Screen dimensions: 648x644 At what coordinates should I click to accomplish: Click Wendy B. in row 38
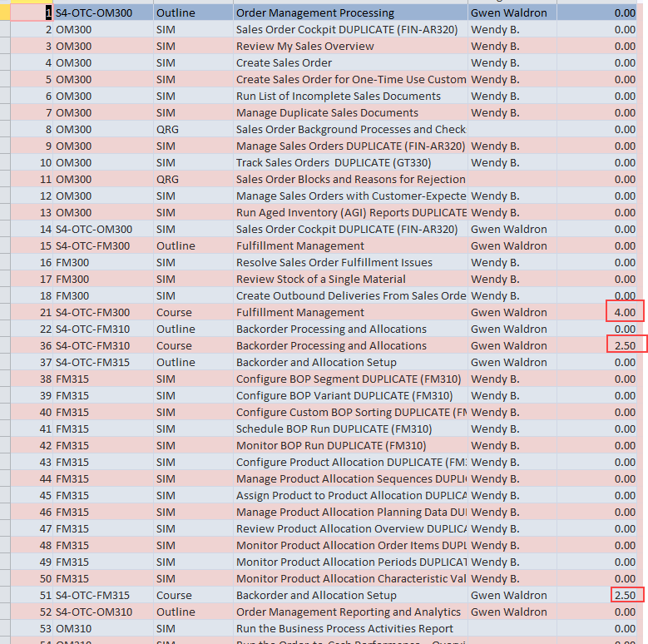[x=512, y=379]
